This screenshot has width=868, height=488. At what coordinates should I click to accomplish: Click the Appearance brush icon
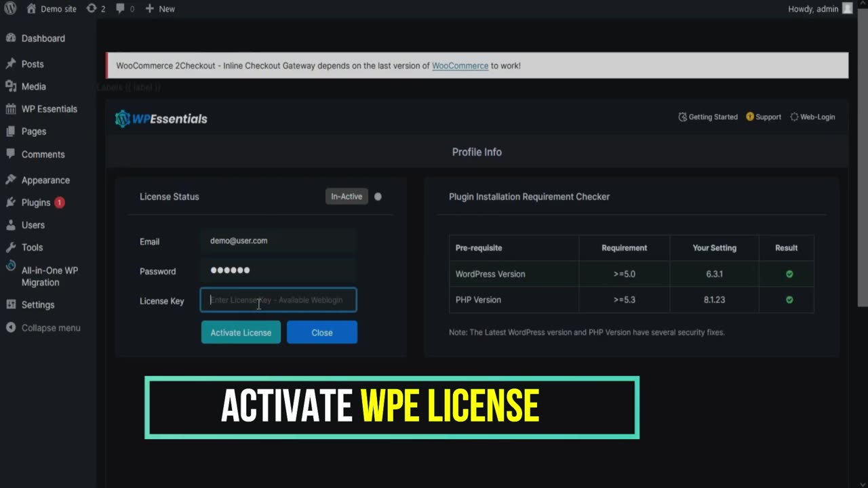click(11, 180)
